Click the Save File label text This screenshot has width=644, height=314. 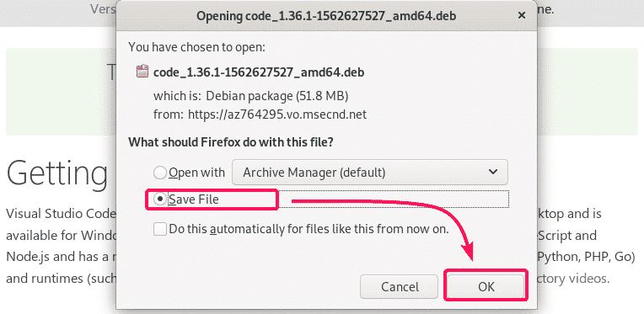point(194,200)
